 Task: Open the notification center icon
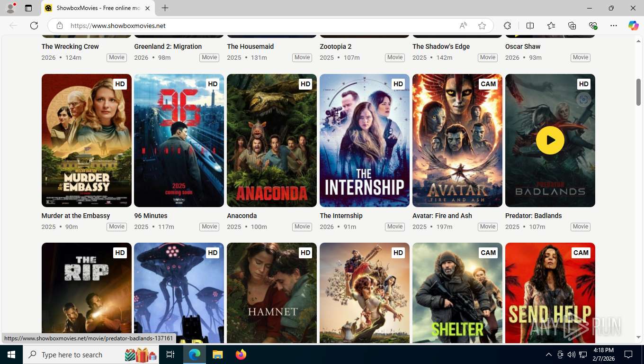(628, 355)
